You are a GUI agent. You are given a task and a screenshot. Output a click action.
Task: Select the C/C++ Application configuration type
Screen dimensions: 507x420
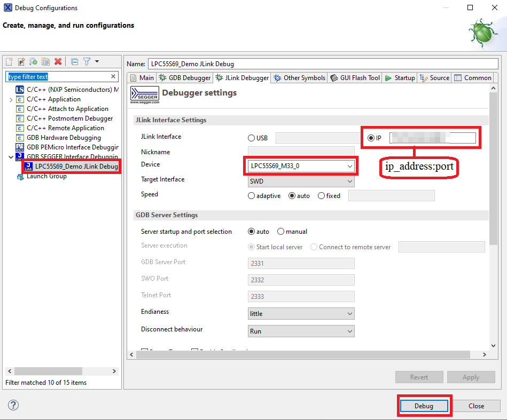48,99
